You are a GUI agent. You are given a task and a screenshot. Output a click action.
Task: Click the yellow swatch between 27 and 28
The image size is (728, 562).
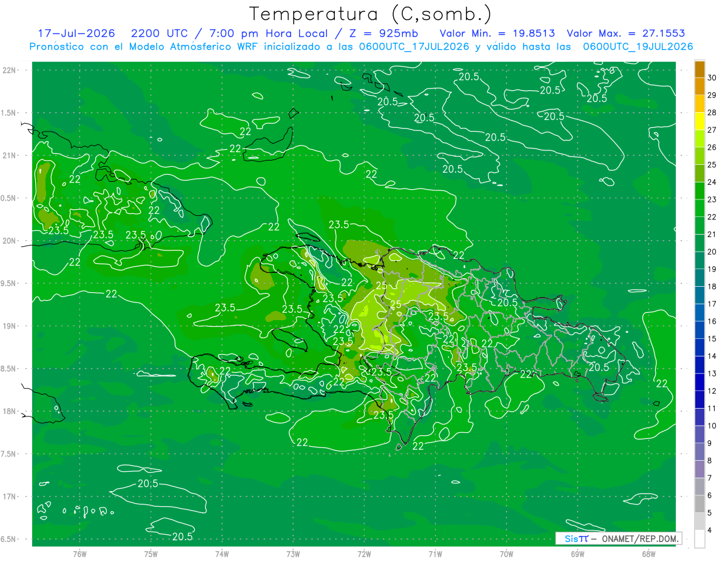tap(699, 121)
